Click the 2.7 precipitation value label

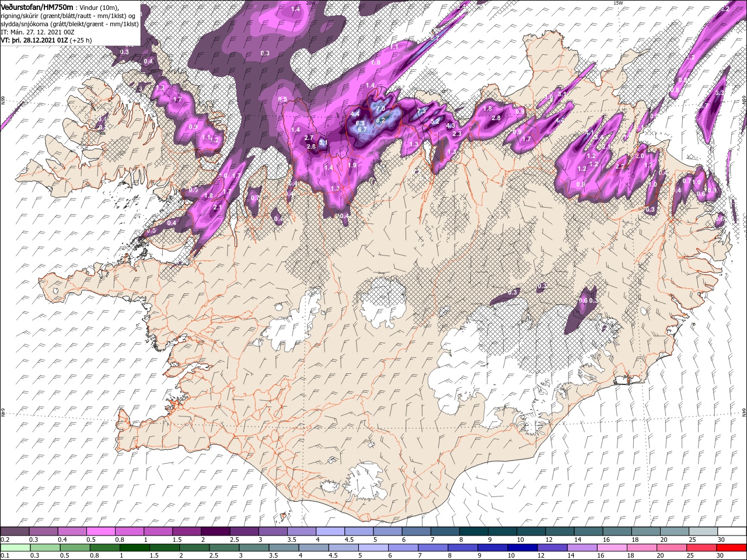309,138
